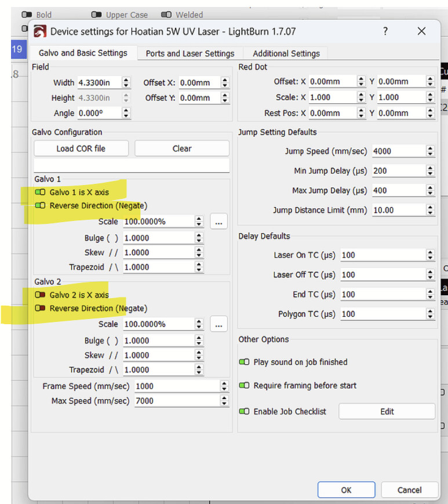Adjust Jump Speed spinner arrows
This screenshot has height=504, width=448.
(x=431, y=151)
